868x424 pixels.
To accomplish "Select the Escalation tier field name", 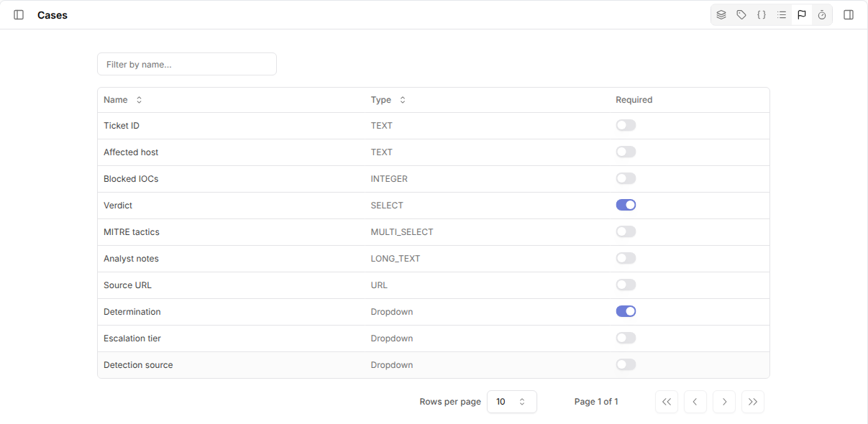I will 132,338.
